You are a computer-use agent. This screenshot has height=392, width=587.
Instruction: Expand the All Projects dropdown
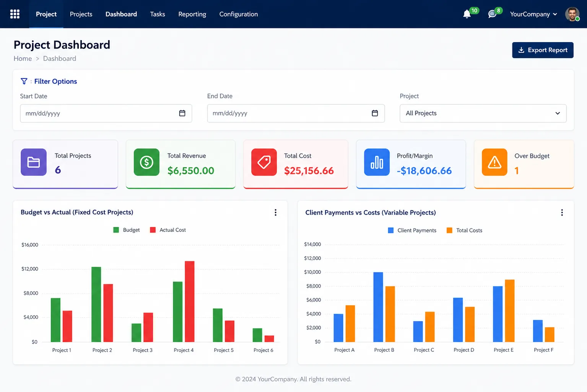coord(483,113)
